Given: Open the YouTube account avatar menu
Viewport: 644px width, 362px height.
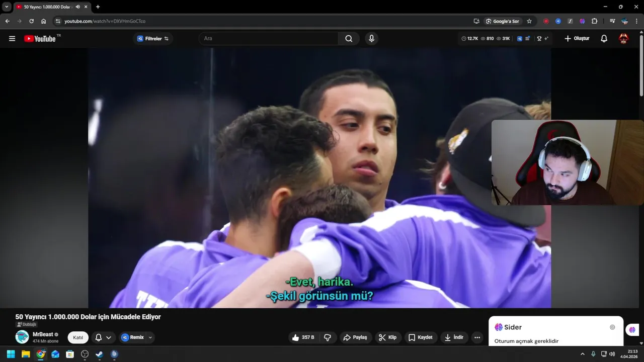Looking at the screenshot, I should point(623,38).
